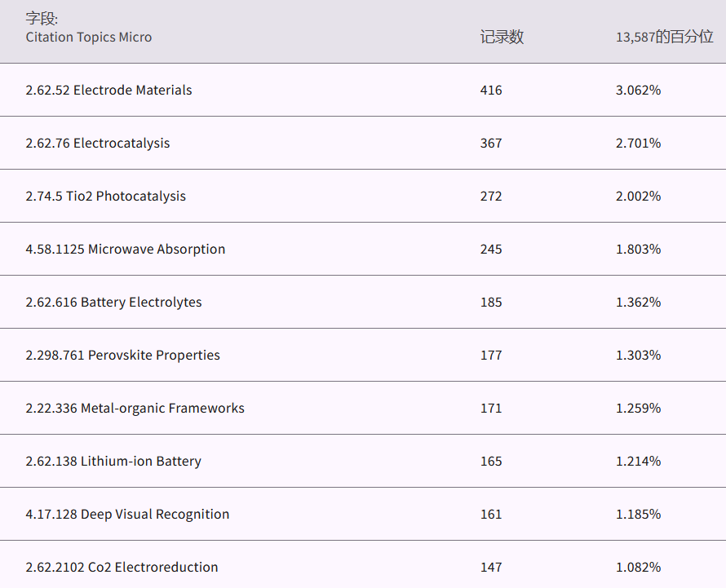Click the record count 161
726x588 pixels.
pos(491,514)
